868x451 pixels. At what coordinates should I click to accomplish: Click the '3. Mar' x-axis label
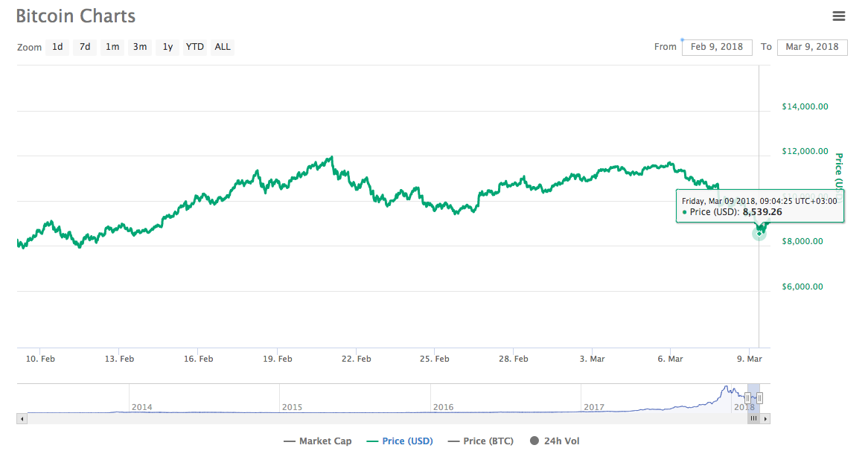click(x=593, y=359)
